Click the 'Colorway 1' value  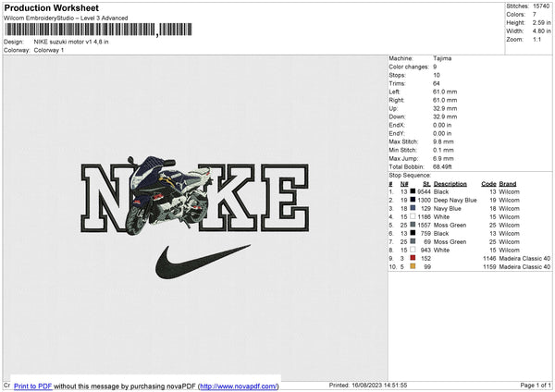[x=49, y=50]
